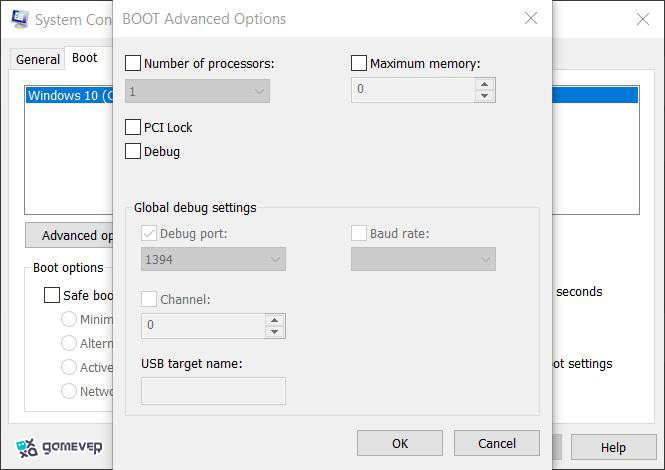
Task: Click the Maximum memory value field
Action: [414, 90]
